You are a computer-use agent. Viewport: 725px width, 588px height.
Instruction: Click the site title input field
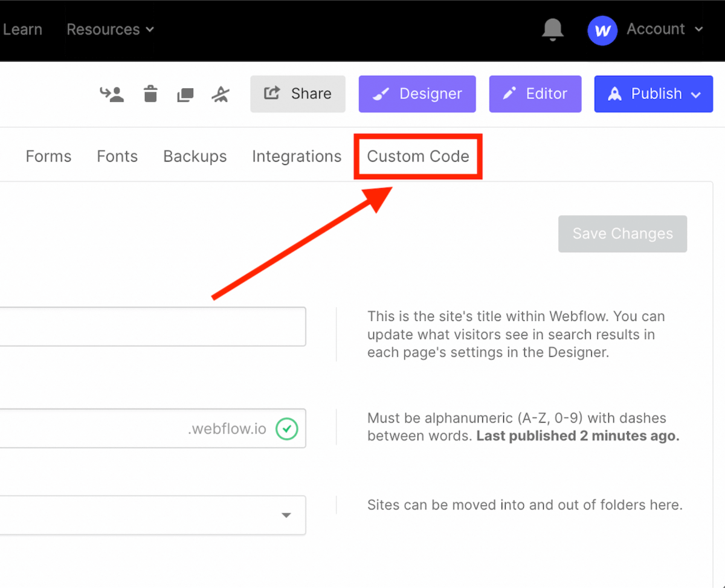[x=152, y=326]
